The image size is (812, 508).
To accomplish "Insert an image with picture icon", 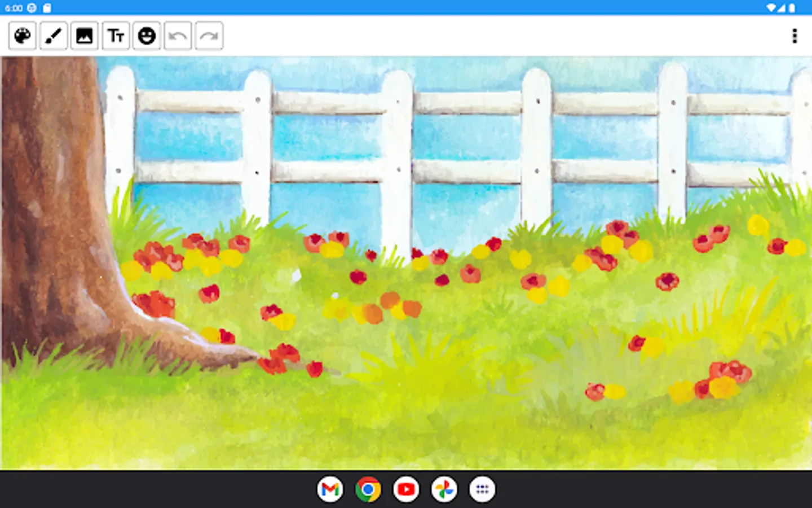I will (85, 36).
